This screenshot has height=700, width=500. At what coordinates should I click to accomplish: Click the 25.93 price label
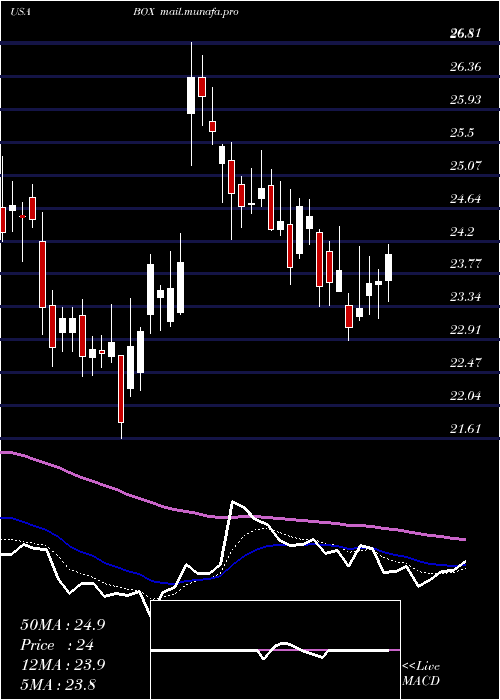click(466, 100)
